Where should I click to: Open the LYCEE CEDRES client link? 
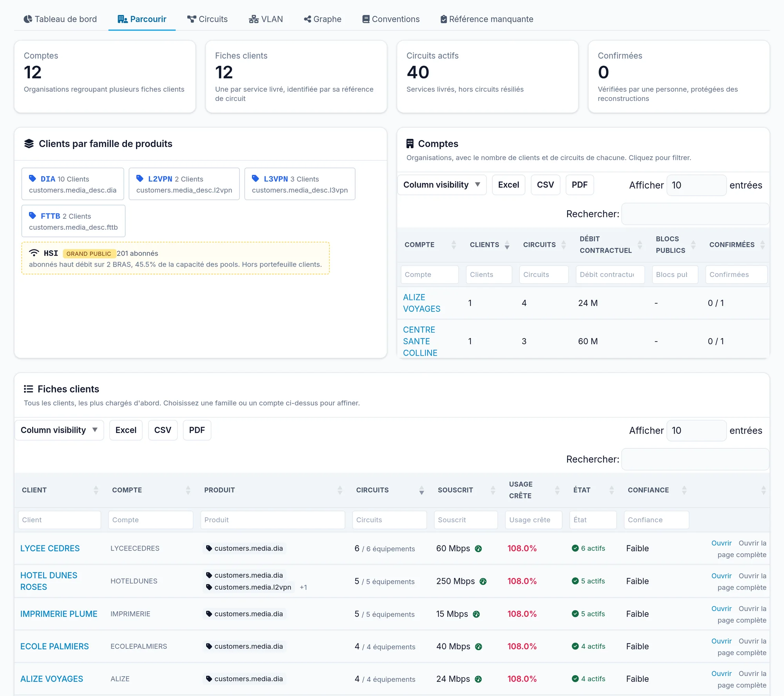click(50, 549)
